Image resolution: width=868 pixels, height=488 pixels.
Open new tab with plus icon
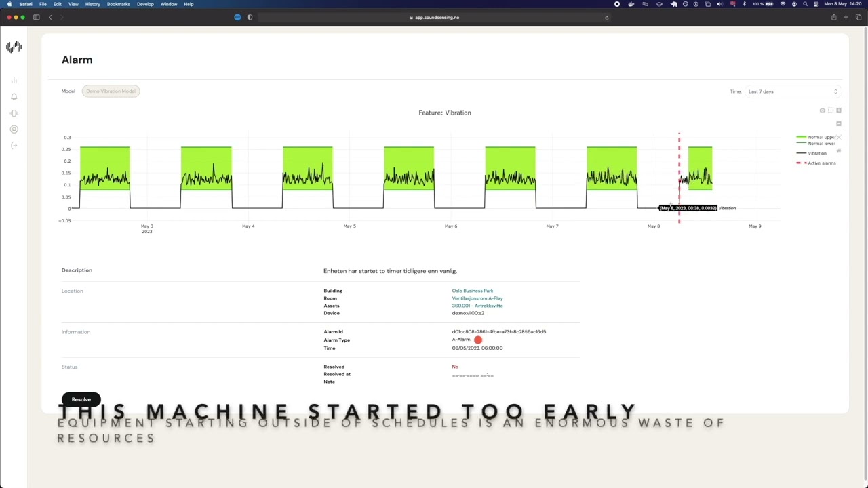(x=846, y=17)
